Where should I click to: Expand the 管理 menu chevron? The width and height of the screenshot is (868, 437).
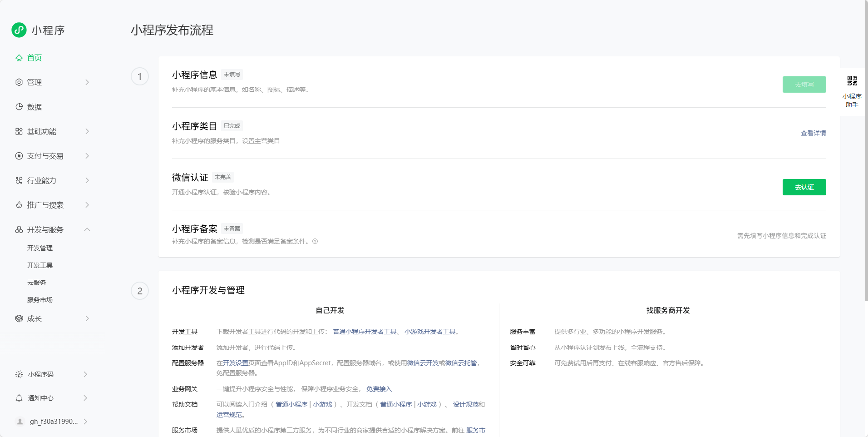point(87,82)
